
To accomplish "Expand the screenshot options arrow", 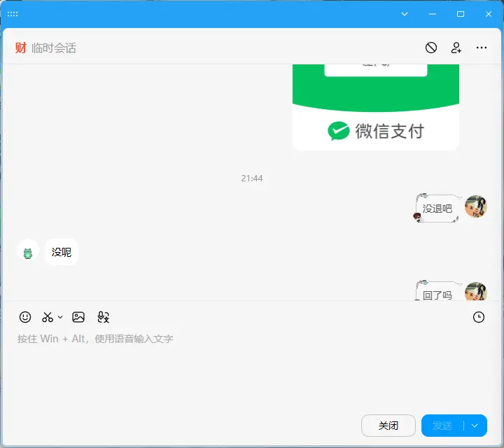I will tap(60, 317).
